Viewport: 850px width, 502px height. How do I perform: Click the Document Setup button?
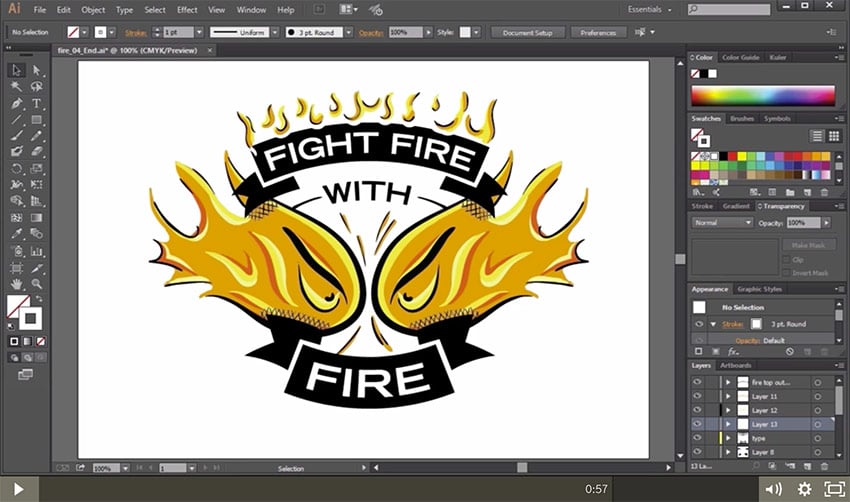[x=528, y=32]
